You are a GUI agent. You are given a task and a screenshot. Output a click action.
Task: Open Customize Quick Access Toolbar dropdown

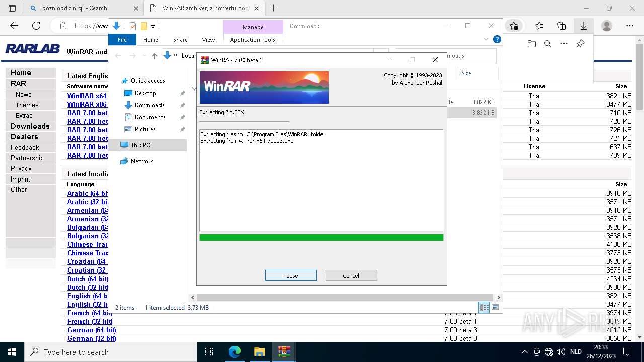(x=153, y=26)
